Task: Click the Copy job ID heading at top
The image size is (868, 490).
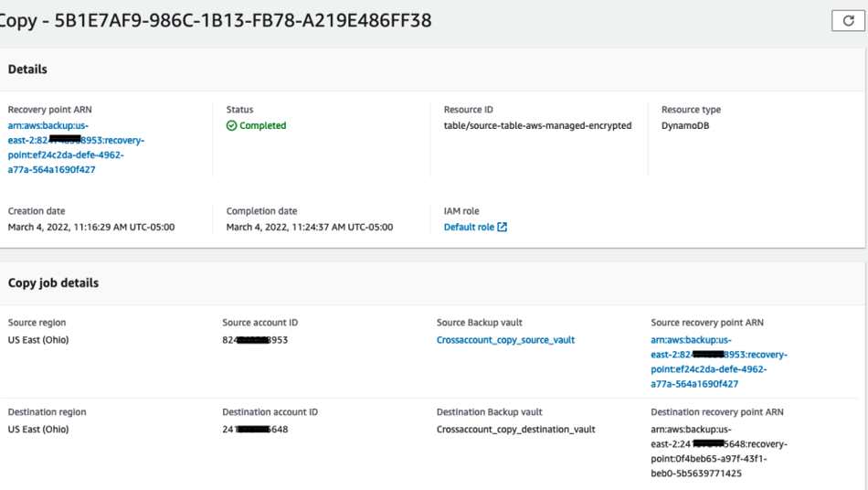Action: coord(215,21)
